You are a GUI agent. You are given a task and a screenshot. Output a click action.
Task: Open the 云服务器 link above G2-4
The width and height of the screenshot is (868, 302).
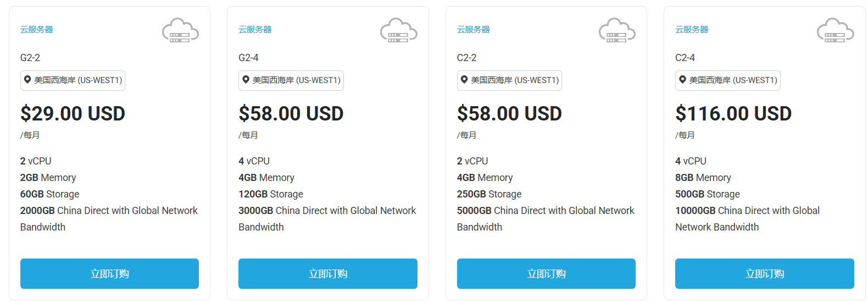point(255,30)
